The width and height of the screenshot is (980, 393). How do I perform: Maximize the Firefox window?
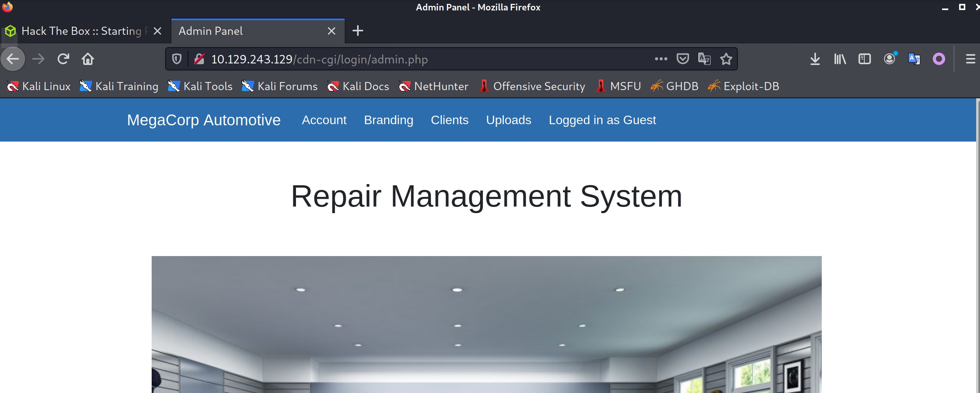[962, 7]
